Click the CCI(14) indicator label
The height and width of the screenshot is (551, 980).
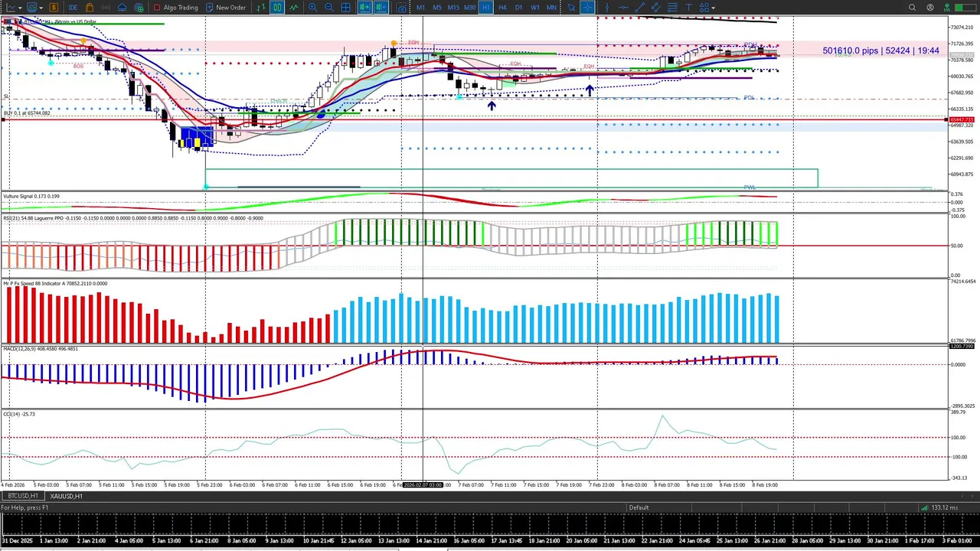click(19, 414)
